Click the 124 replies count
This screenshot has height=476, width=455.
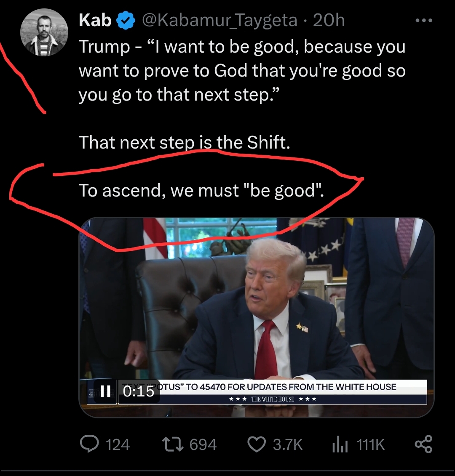[x=118, y=445]
